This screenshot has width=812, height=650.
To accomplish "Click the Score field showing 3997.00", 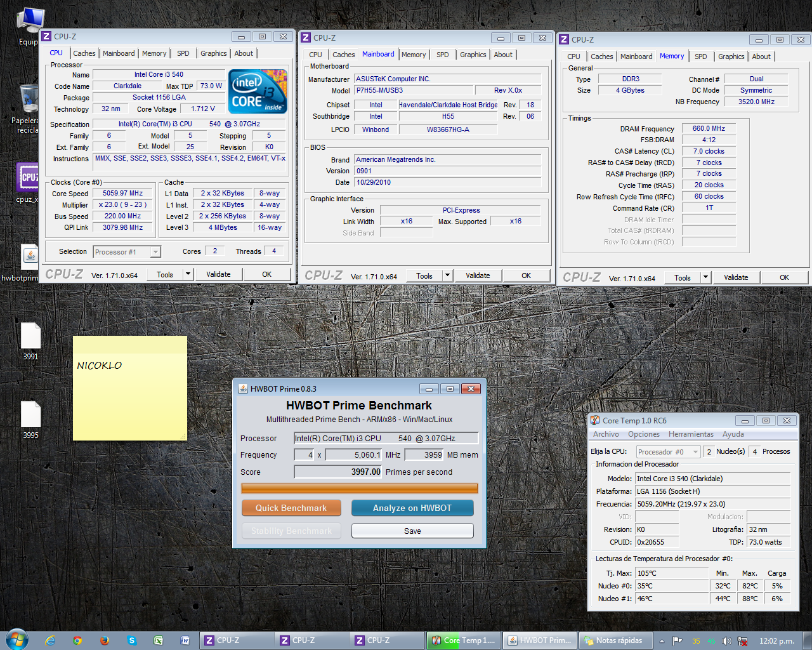I will click(339, 472).
